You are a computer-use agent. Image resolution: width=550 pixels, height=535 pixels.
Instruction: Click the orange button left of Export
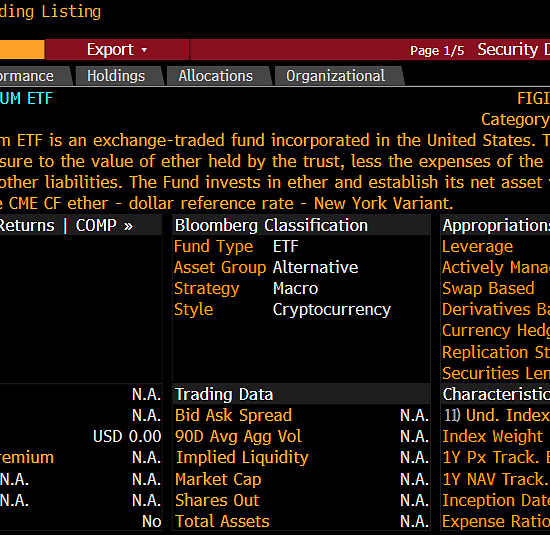coord(22,49)
